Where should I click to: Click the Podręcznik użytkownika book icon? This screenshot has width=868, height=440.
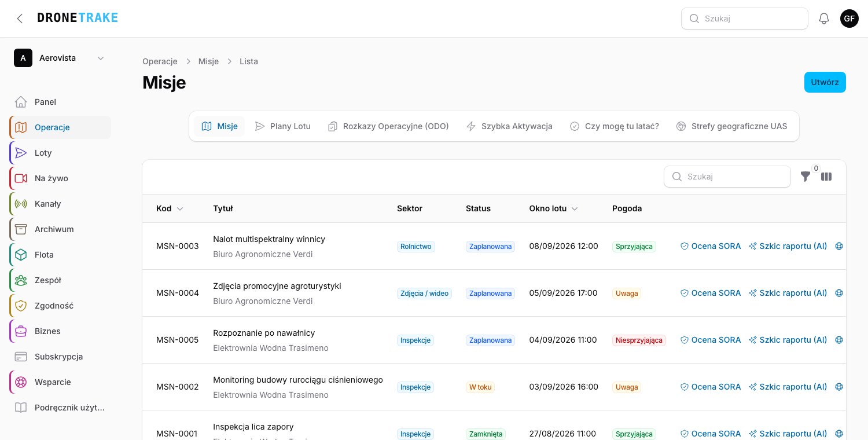point(21,408)
